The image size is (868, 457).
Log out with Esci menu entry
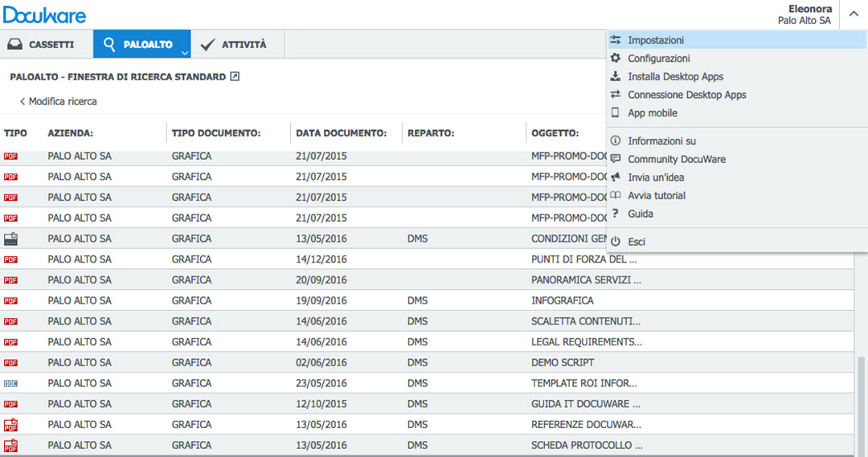pos(737,242)
